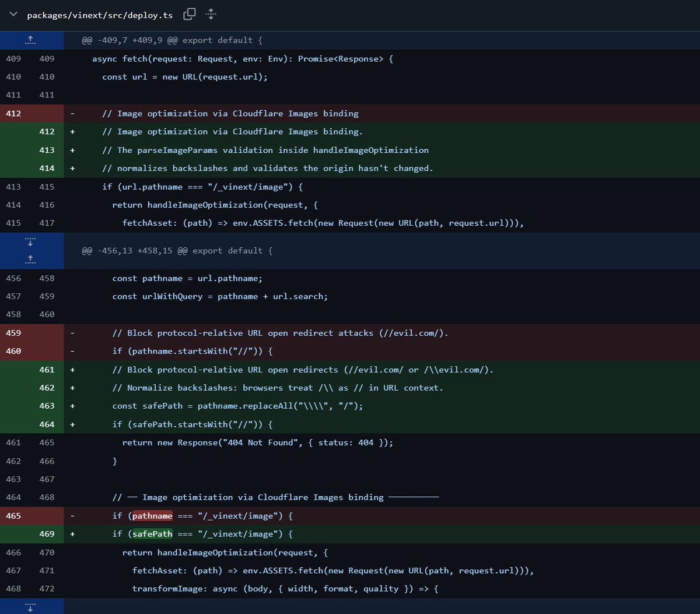Select added 'if (safePath.startsWith("//")) {' line

(x=192, y=424)
